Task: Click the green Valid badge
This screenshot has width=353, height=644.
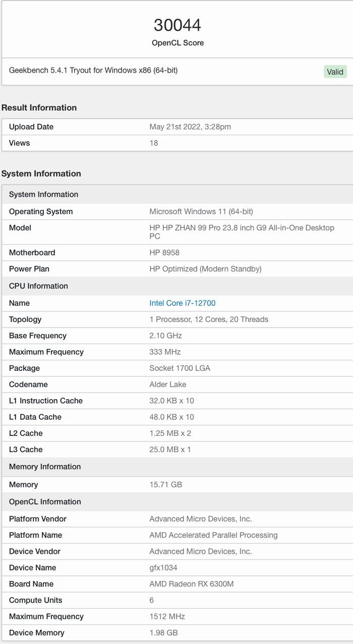Action: click(x=335, y=72)
